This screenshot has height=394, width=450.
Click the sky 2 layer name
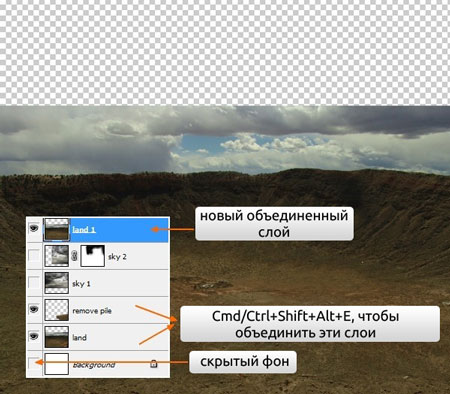pyautogui.click(x=117, y=257)
